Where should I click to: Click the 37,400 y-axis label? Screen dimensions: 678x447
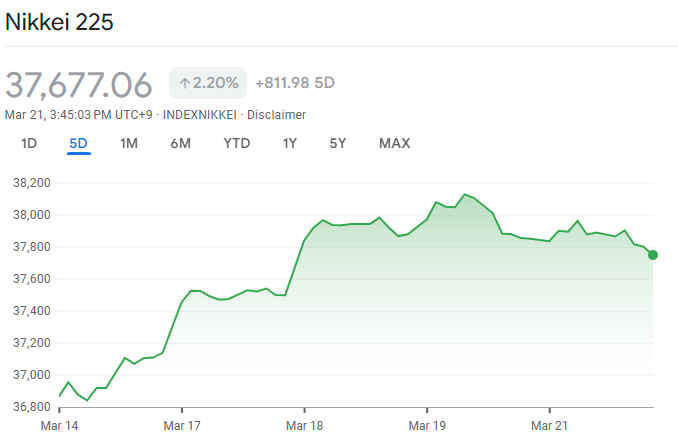(32, 311)
